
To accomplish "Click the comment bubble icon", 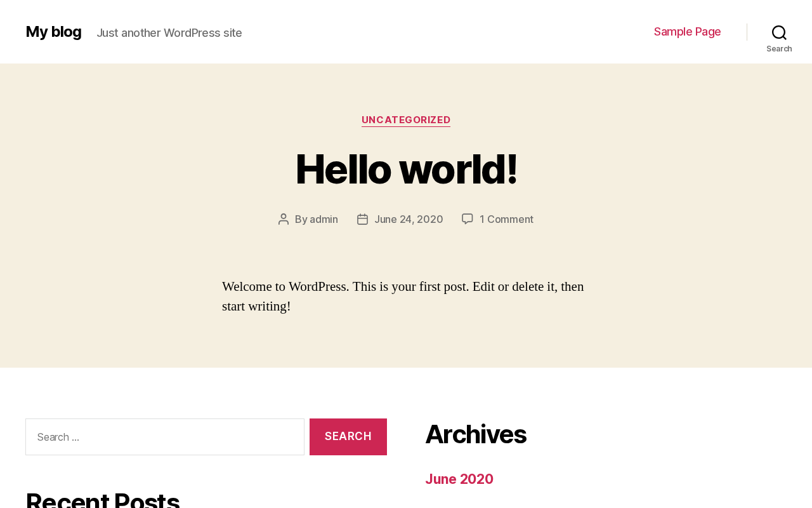I will click(468, 219).
